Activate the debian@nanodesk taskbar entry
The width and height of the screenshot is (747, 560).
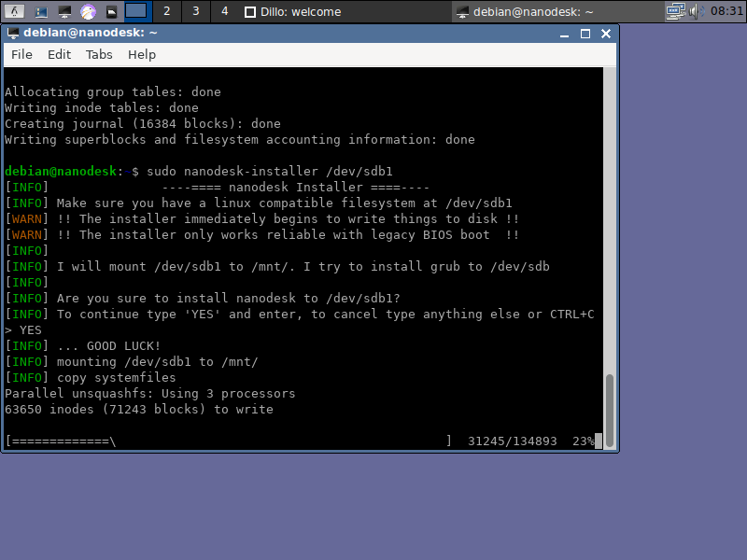pos(557,11)
